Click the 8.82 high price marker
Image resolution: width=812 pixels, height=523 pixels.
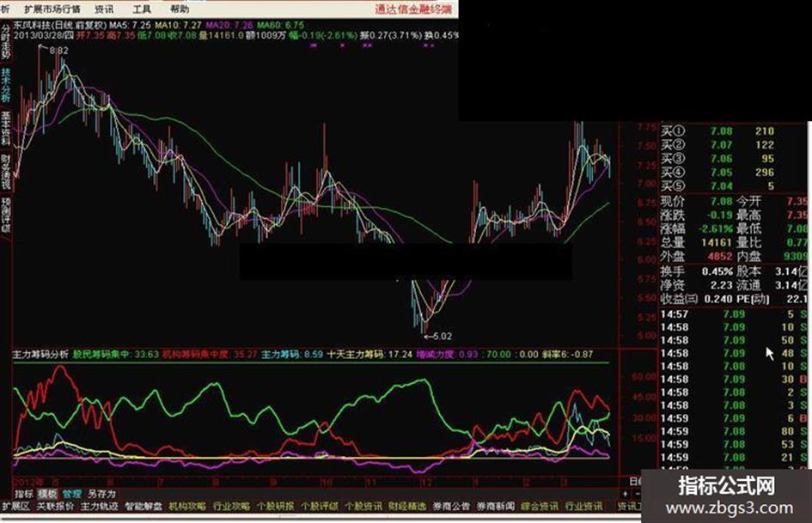point(59,50)
